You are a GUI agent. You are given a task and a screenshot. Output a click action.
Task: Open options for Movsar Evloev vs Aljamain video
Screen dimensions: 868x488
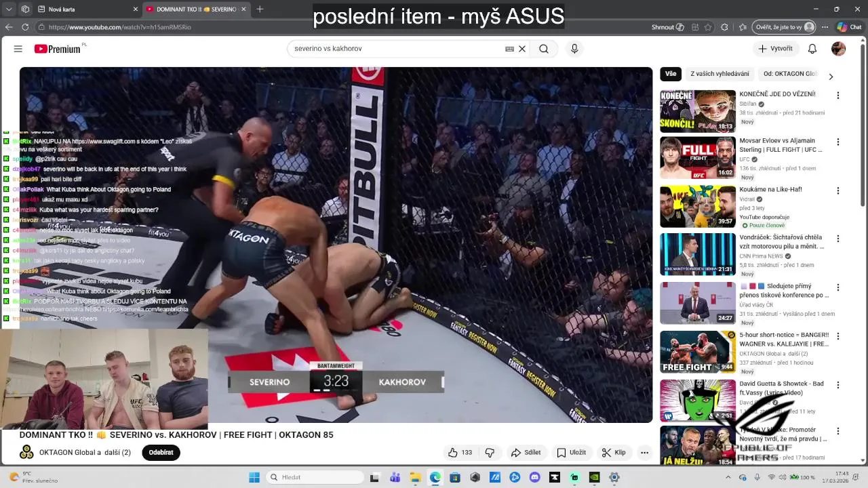[838, 142]
